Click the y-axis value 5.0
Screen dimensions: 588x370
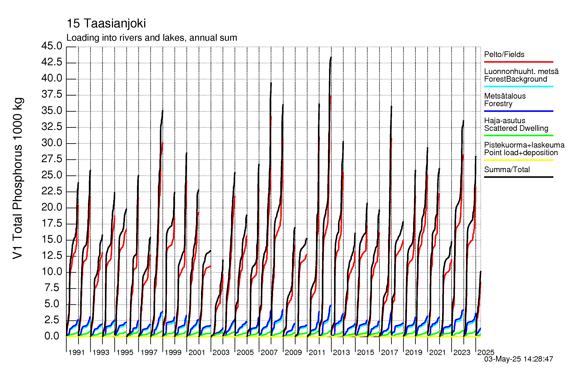click(52, 304)
